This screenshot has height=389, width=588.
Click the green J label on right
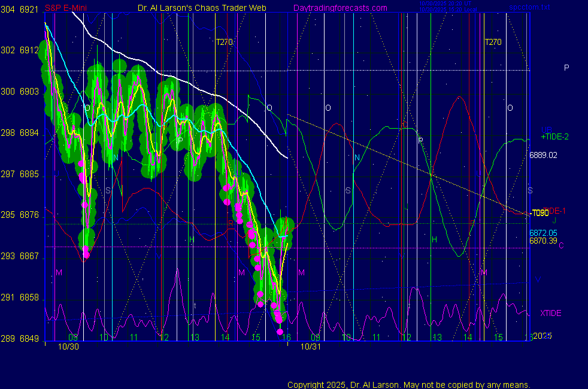(x=554, y=221)
